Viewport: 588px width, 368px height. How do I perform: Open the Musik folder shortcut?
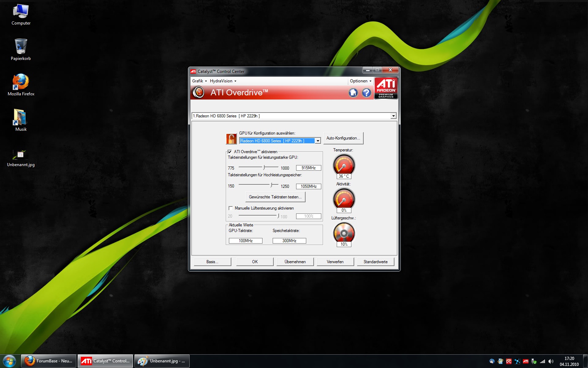pyautogui.click(x=21, y=121)
